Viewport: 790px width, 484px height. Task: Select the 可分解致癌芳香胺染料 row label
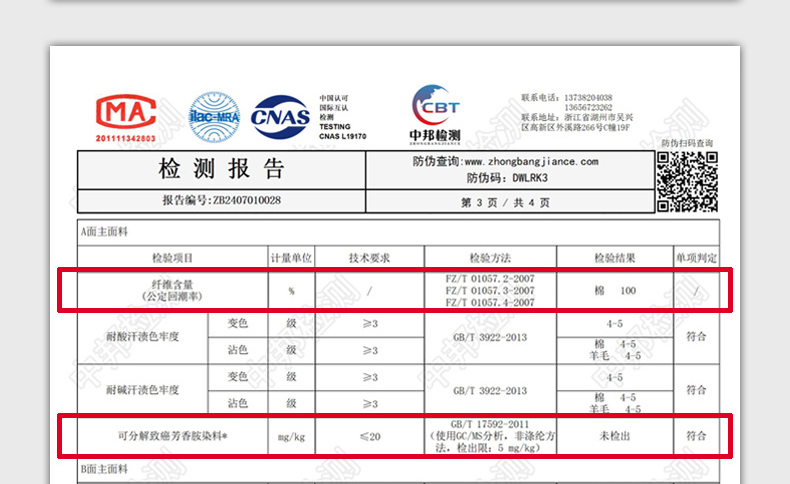click(170, 436)
